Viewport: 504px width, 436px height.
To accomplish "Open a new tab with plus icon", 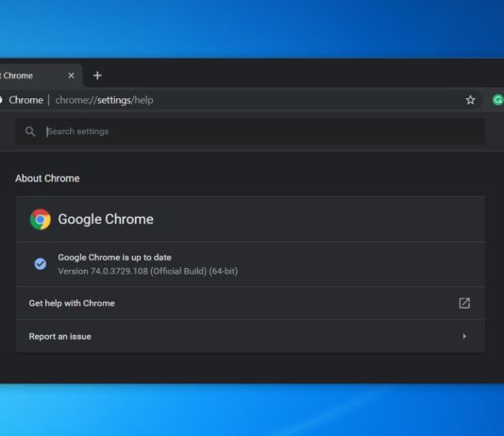I will (97, 75).
